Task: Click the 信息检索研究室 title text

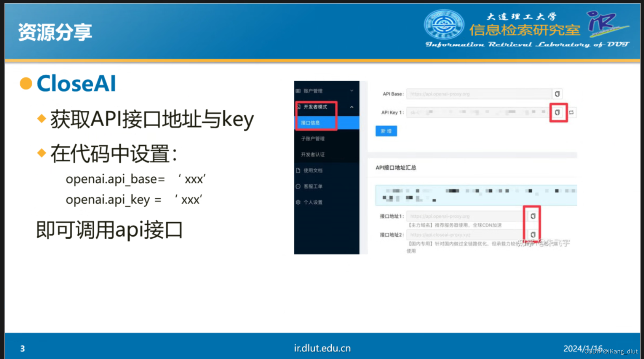Action: click(x=525, y=30)
